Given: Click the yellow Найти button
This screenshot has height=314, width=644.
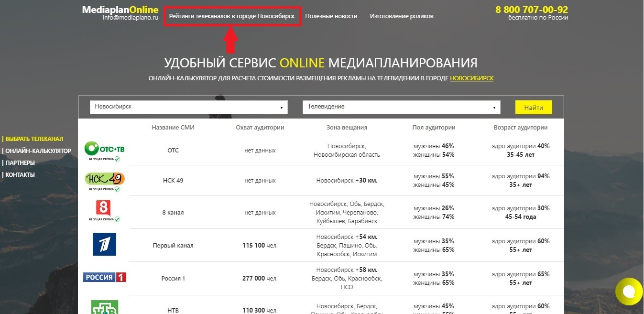Looking at the screenshot, I should (534, 108).
